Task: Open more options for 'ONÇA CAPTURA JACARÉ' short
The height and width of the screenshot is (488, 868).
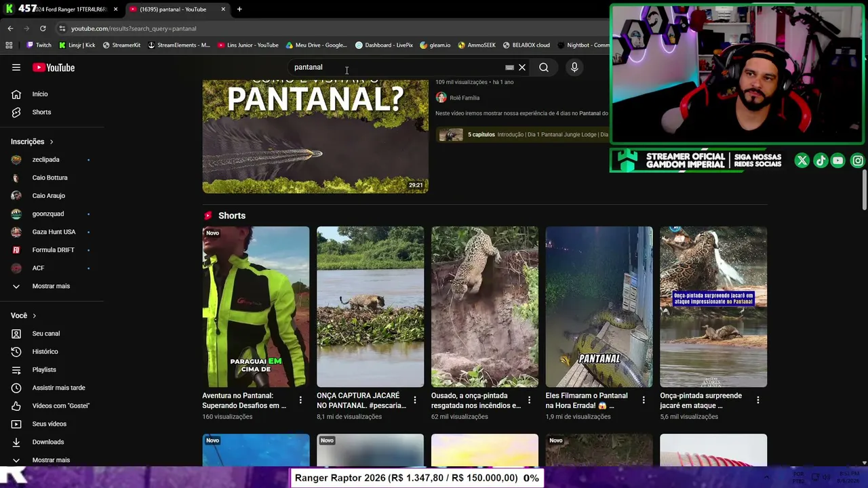Action: 415,400
